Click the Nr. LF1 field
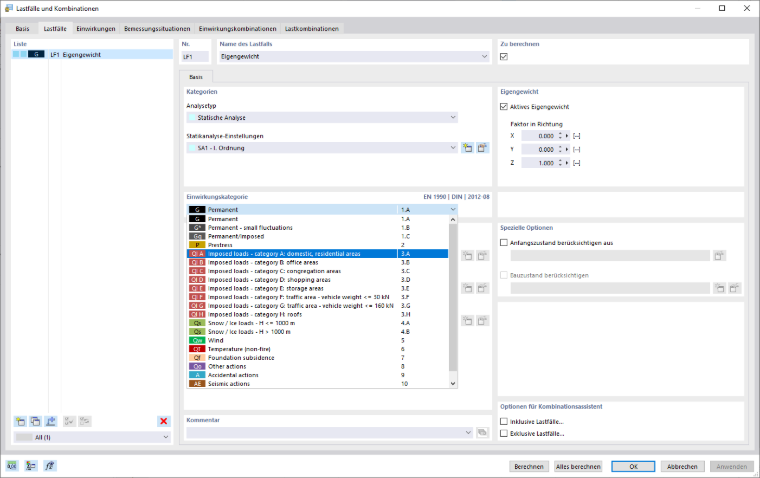 pyautogui.click(x=195, y=57)
